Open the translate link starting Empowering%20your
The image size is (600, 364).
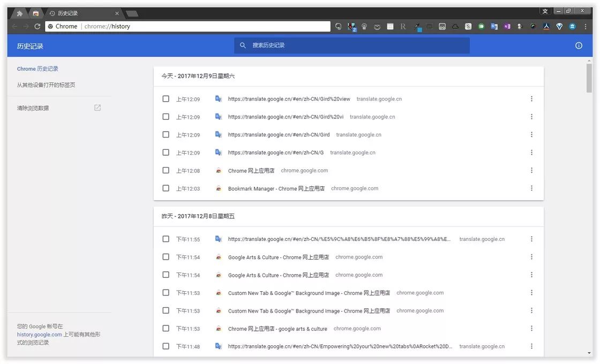(x=340, y=346)
